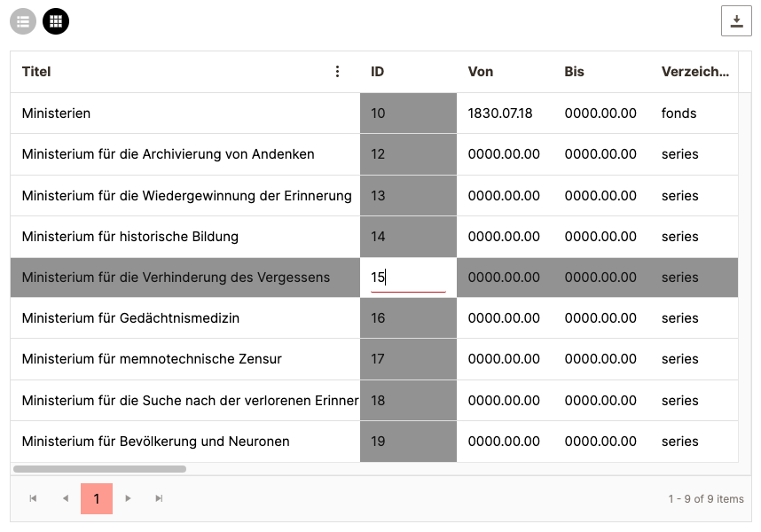Switch to list view icon
This screenshot has height=532, width=761.
[23, 21]
